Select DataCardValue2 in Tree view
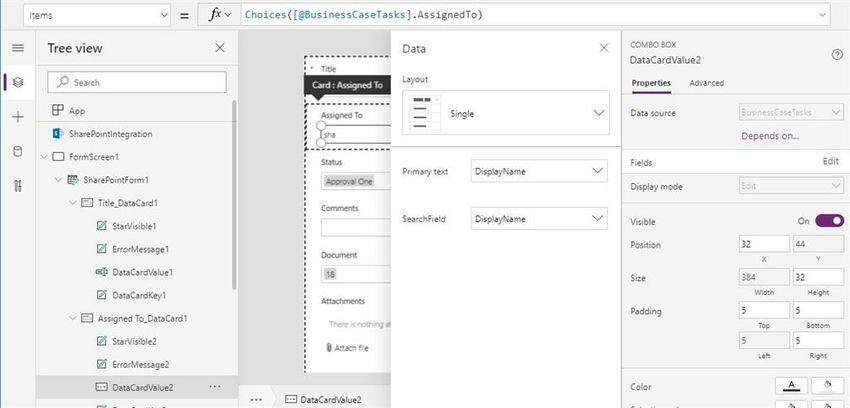This screenshot has height=408, width=850. (137, 387)
